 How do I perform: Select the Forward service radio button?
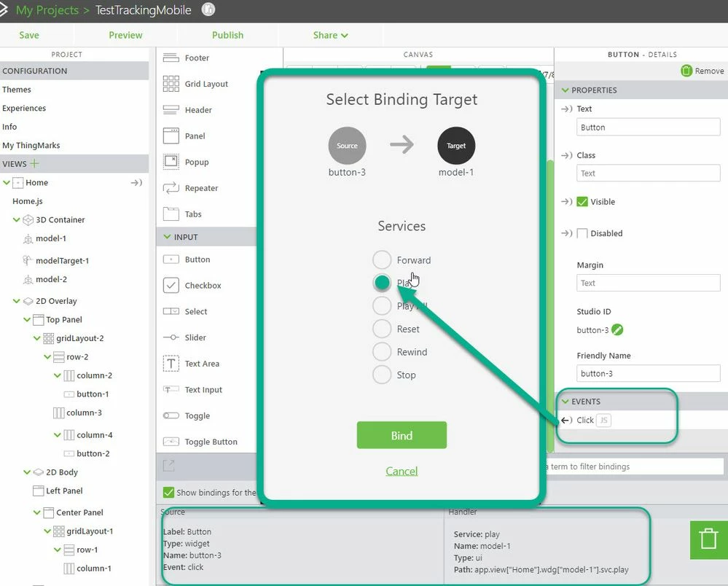click(382, 259)
